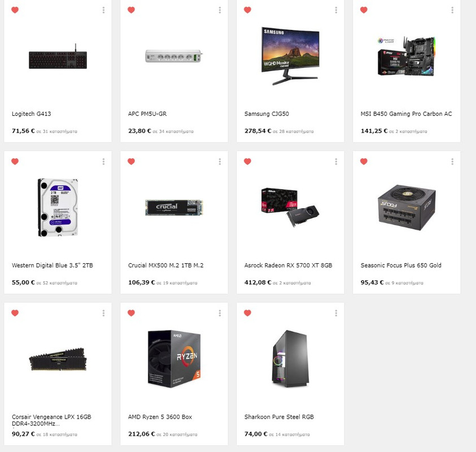Open three-dot menu for APC PM5U-GR
476x452 pixels.
(220, 10)
